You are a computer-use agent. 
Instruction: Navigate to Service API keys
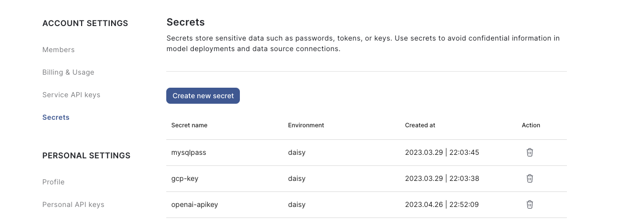tap(71, 95)
